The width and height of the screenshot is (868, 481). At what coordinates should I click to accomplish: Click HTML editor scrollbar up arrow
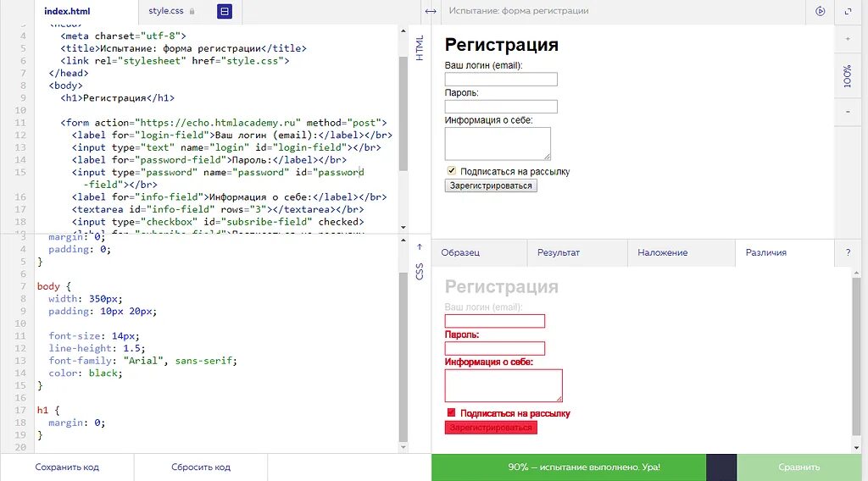[x=403, y=31]
